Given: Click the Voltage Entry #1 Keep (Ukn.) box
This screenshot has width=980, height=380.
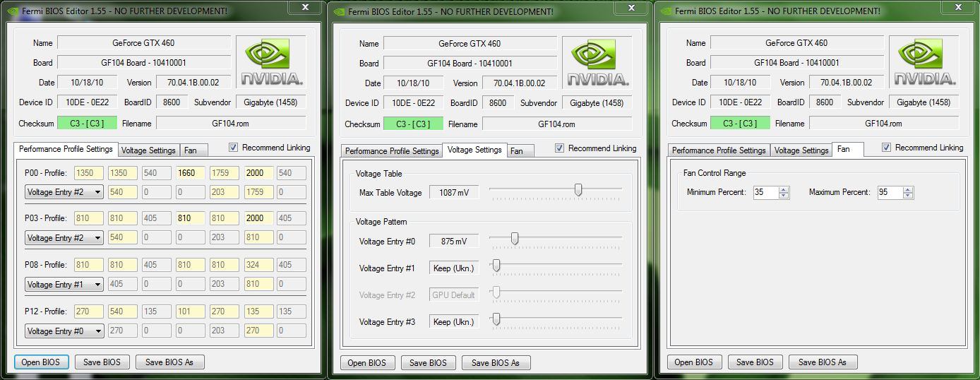Looking at the screenshot, I should coord(454,268).
